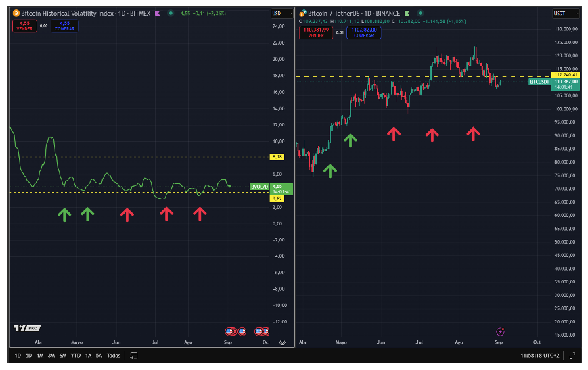Click the purple flag on BITMEX chart title
This screenshot has width=588, height=370.
coord(158,13)
